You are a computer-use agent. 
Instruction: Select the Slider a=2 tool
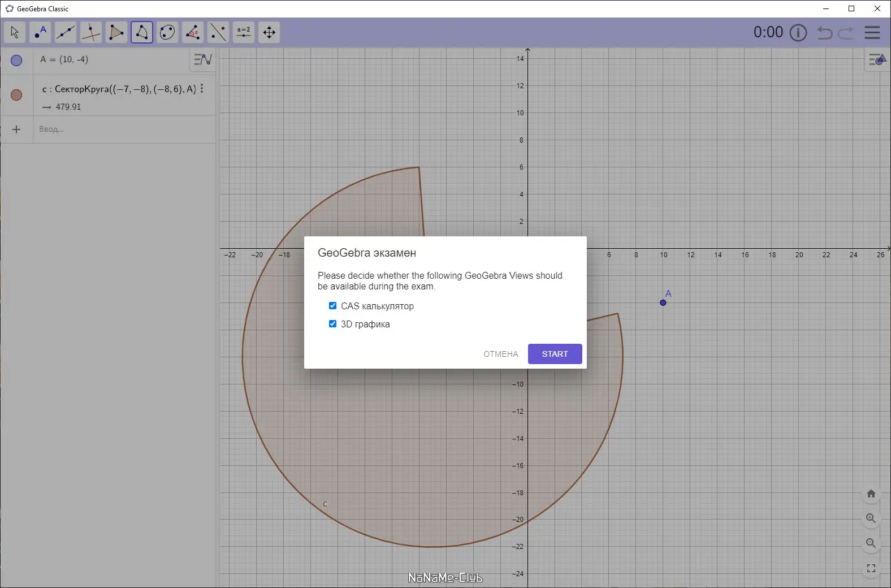tap(244, 32)
